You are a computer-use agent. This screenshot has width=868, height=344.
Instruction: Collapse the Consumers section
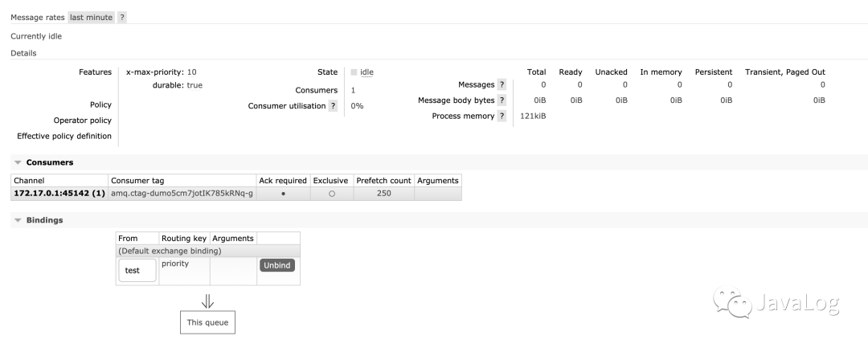click(x=18, y=162)
